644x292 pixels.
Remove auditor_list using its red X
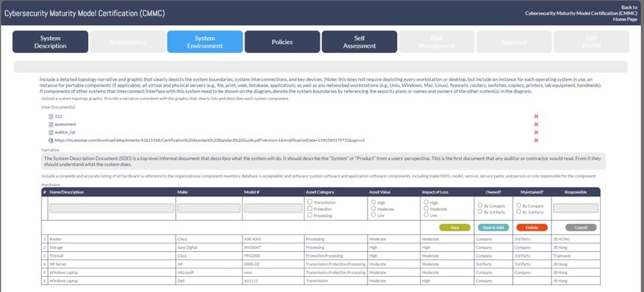536,133
